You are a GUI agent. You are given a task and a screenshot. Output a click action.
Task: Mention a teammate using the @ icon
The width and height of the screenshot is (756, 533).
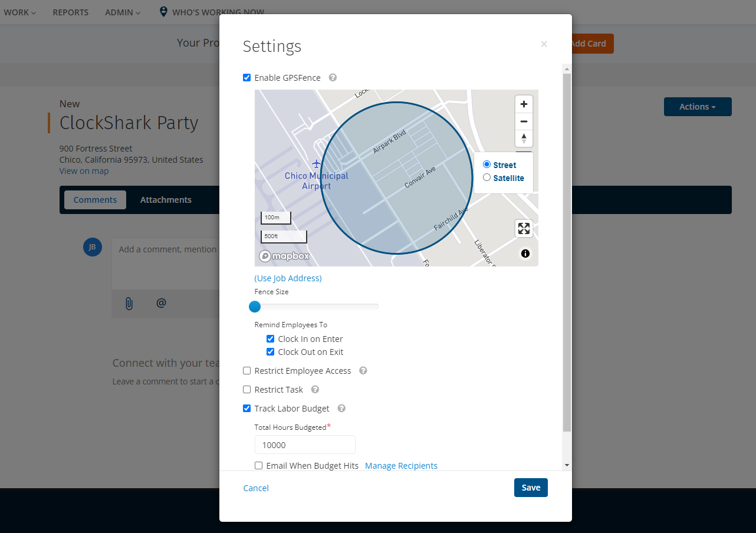coord(161,303)
